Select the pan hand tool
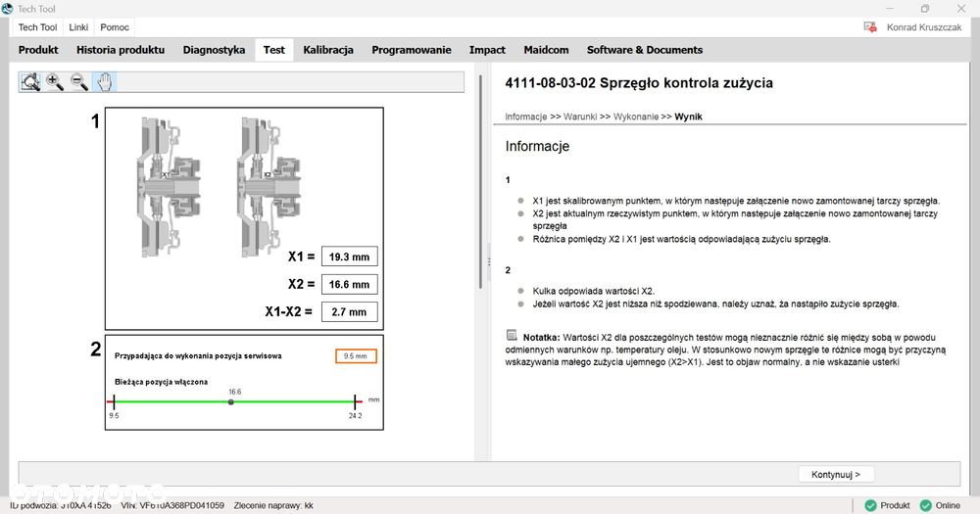Image resolution: width=980 pixels, height=514 pixels. tap(105, 82)
